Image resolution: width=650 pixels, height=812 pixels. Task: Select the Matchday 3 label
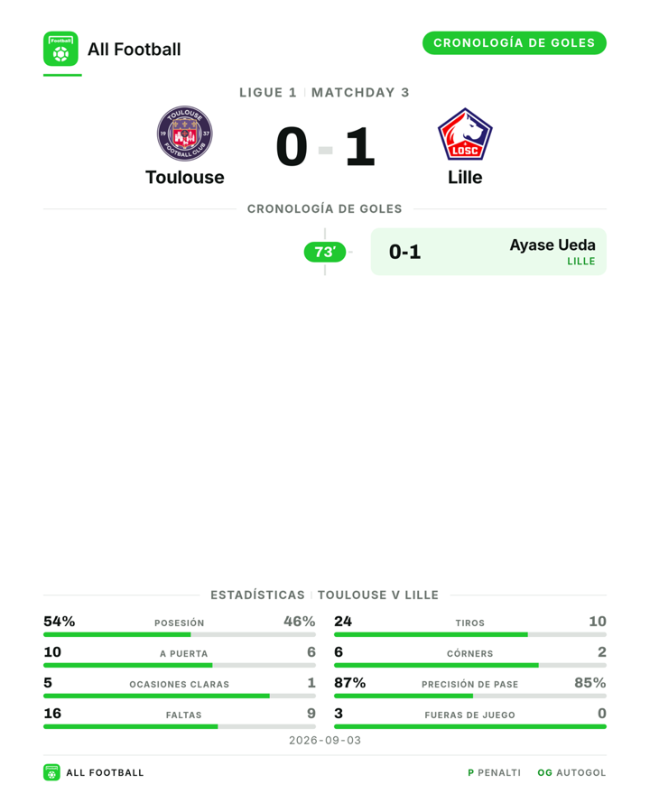pyautogui.click(x=360, y=93)
